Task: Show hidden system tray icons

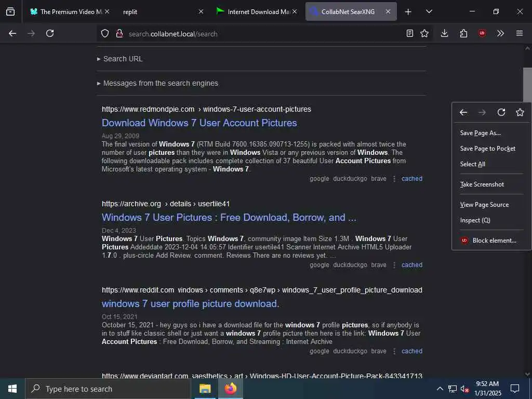Action: pos(440,389)
